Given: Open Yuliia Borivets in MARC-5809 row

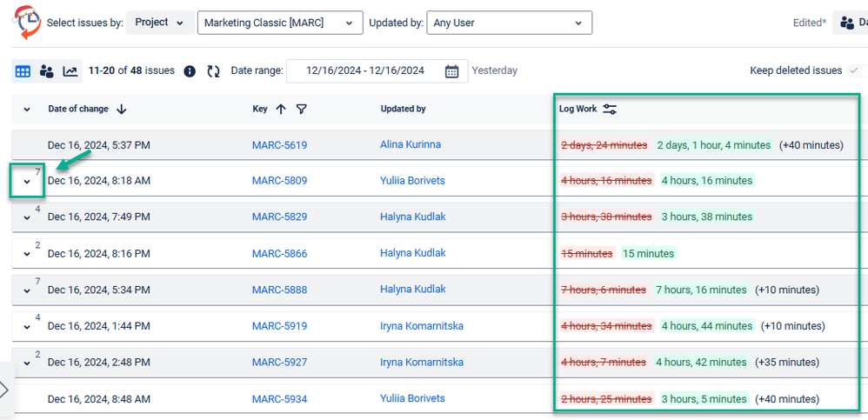Looking at the screenshot, I should 412,180.
